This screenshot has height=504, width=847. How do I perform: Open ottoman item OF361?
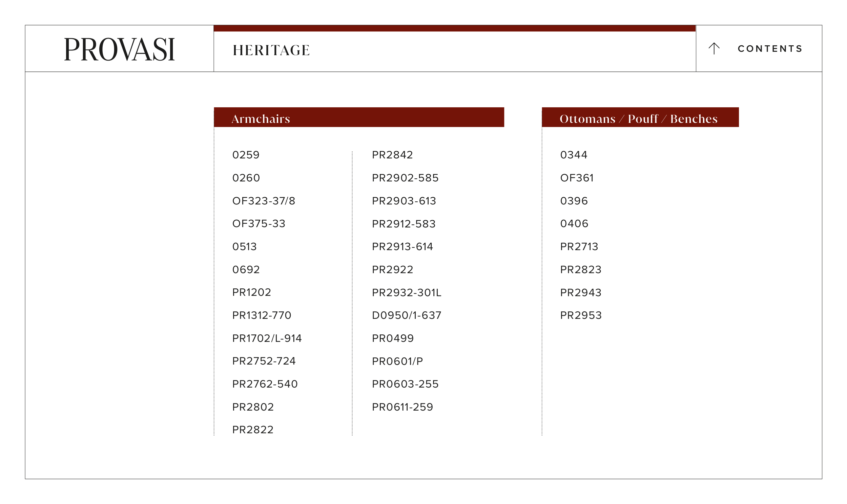click(x=577, y=178)
